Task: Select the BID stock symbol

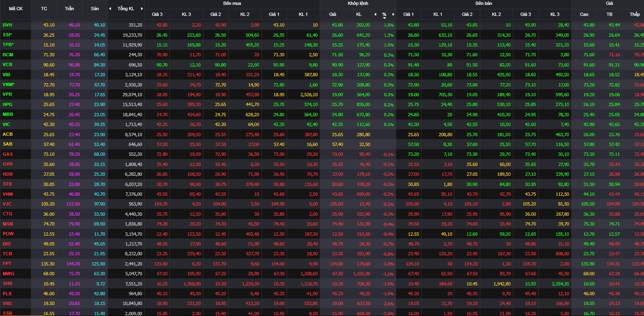Action: tap(7, 244)
